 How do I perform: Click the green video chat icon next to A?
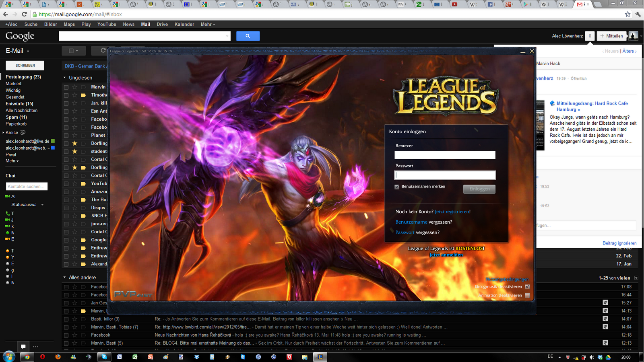(7, 196)
